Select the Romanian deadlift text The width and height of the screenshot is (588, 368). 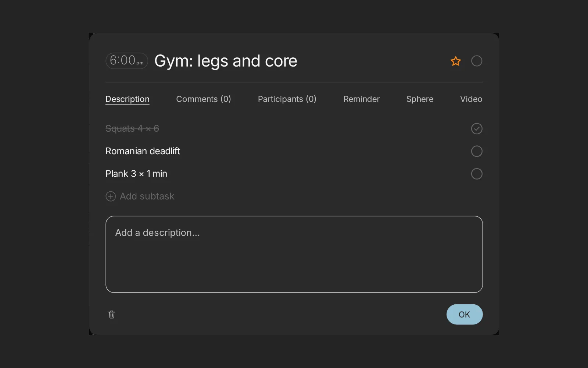coord(143,151)
